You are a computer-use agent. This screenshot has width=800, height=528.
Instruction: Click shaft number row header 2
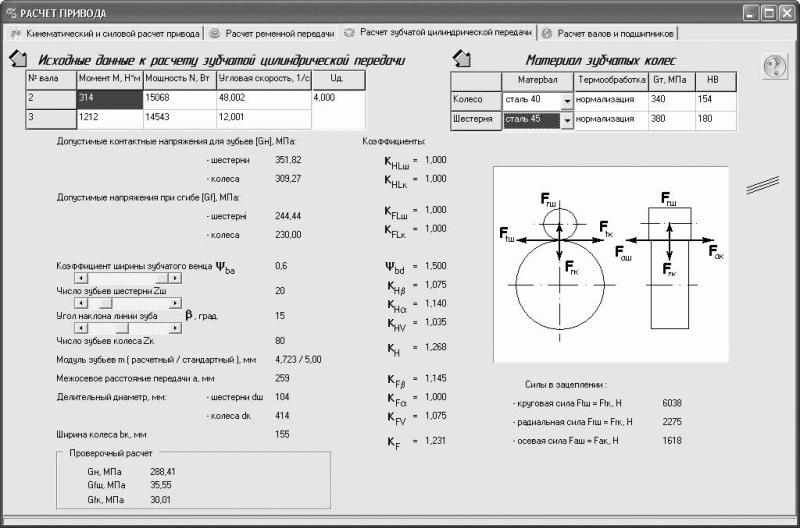(51, 100)
